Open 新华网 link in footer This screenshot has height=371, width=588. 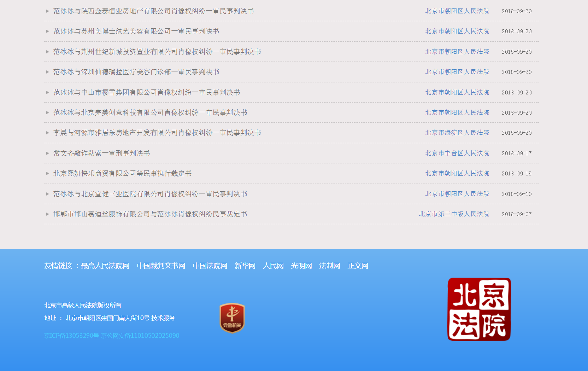click(245, 266)
